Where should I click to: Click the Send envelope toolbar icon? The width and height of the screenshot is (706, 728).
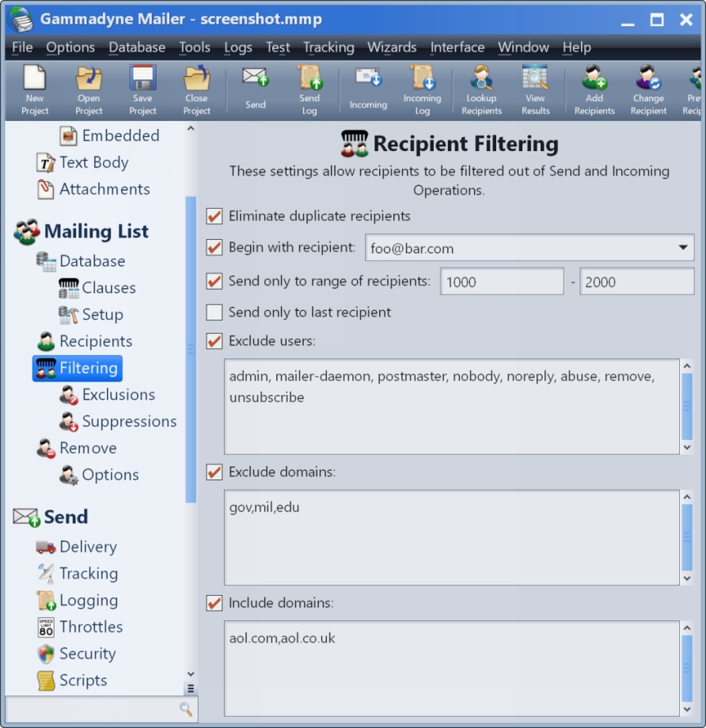255,78
